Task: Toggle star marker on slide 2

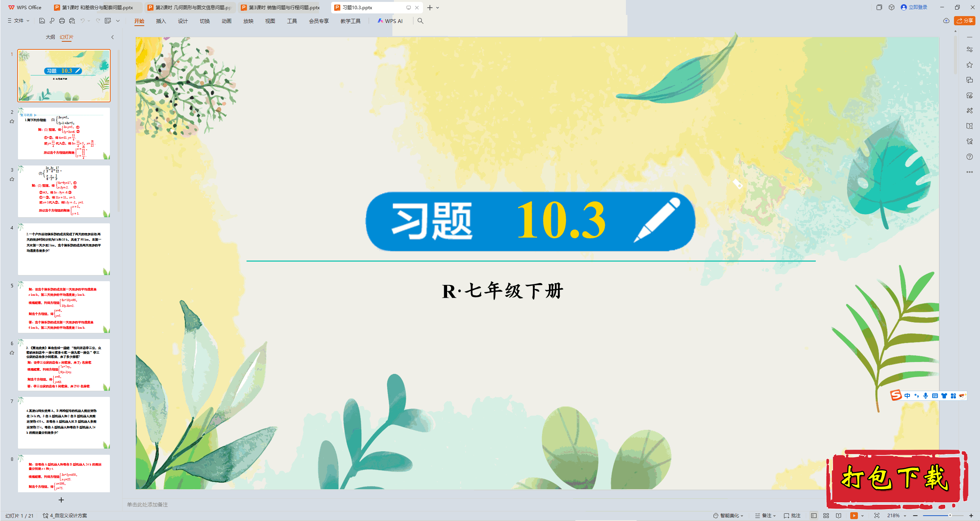Action: [12, 121]
